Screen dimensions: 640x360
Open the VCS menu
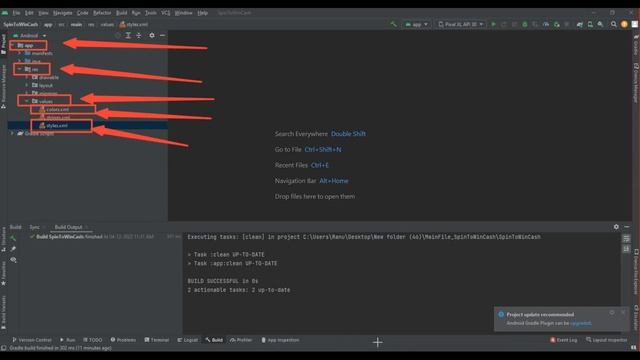(x=165, y=13)
